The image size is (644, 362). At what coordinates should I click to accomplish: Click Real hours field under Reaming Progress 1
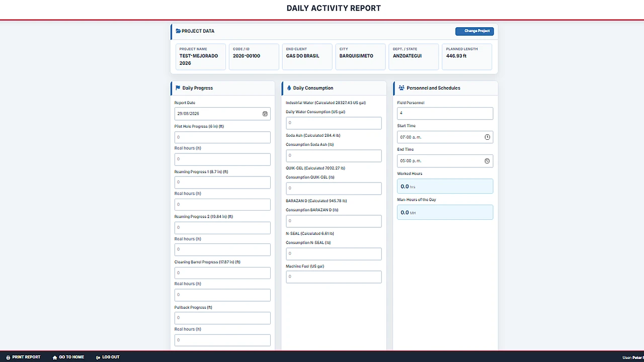222,204
